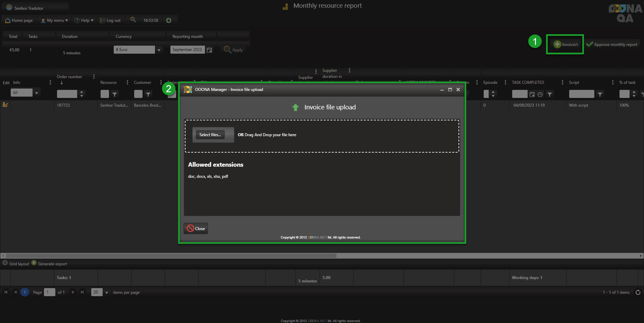
Task: Click the Script column filter icon
Action: tap(600, 95)
